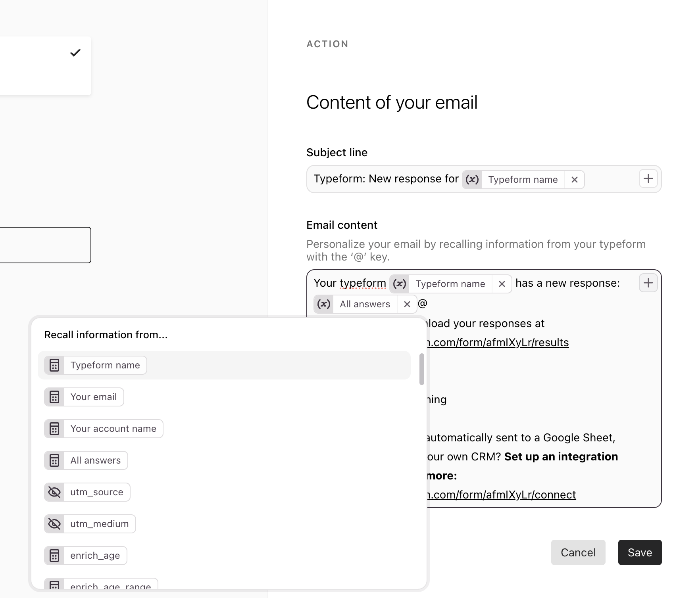
Task: Click the outlined box in left panel
Action: pos(45,245)
